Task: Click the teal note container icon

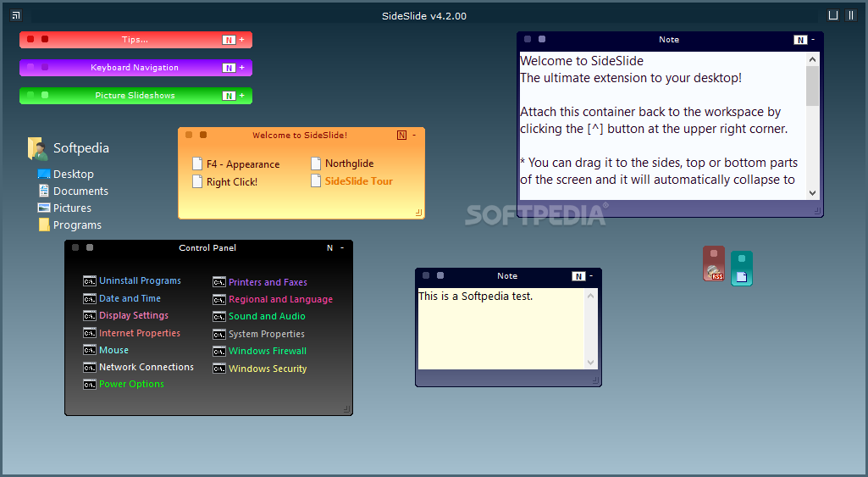Action: 741,269
